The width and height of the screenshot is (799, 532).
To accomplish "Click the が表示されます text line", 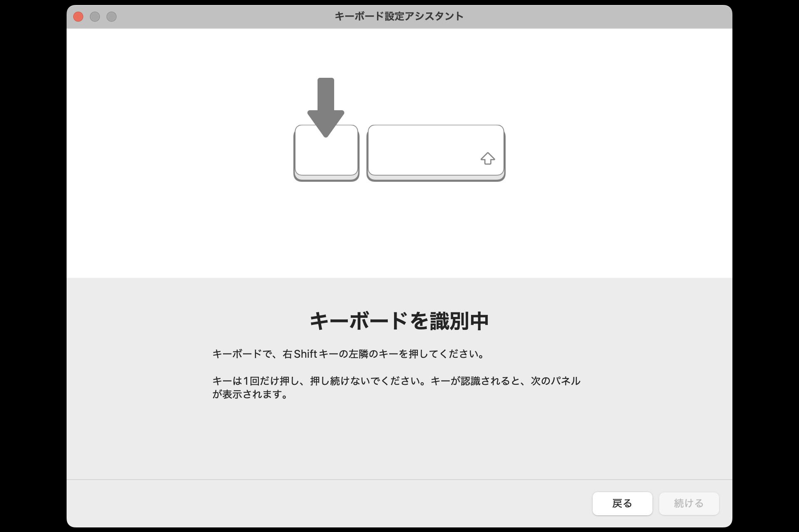I will click(x=251, y=394).
